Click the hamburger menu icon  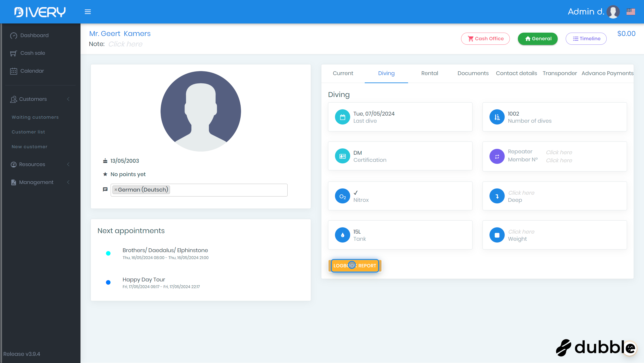point(87,12)
